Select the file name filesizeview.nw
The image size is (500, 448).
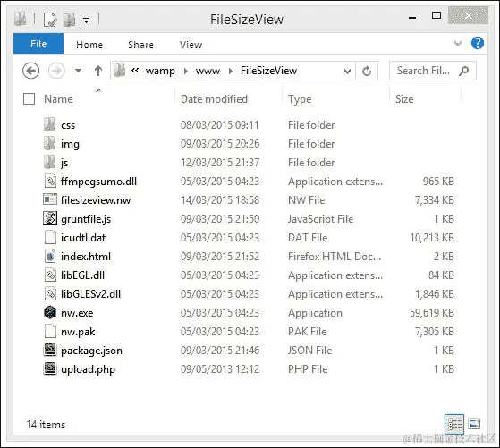pos(96,200)
